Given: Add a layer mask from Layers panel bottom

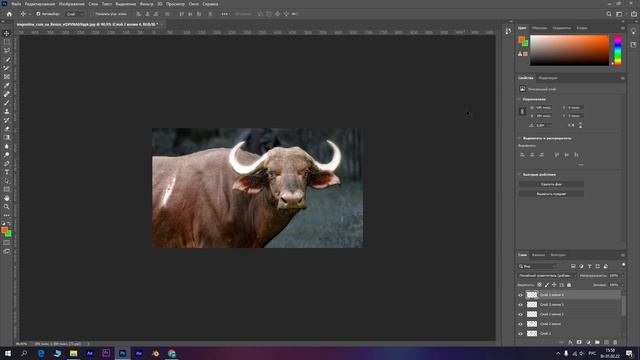Looking at the screenshot, I should click(579, 342).
